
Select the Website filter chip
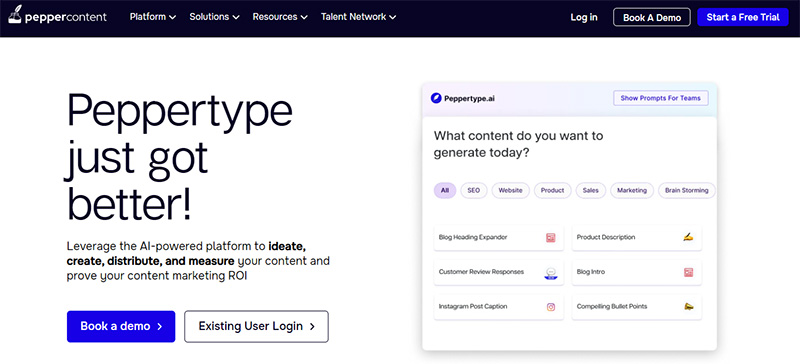click(510, 190)
